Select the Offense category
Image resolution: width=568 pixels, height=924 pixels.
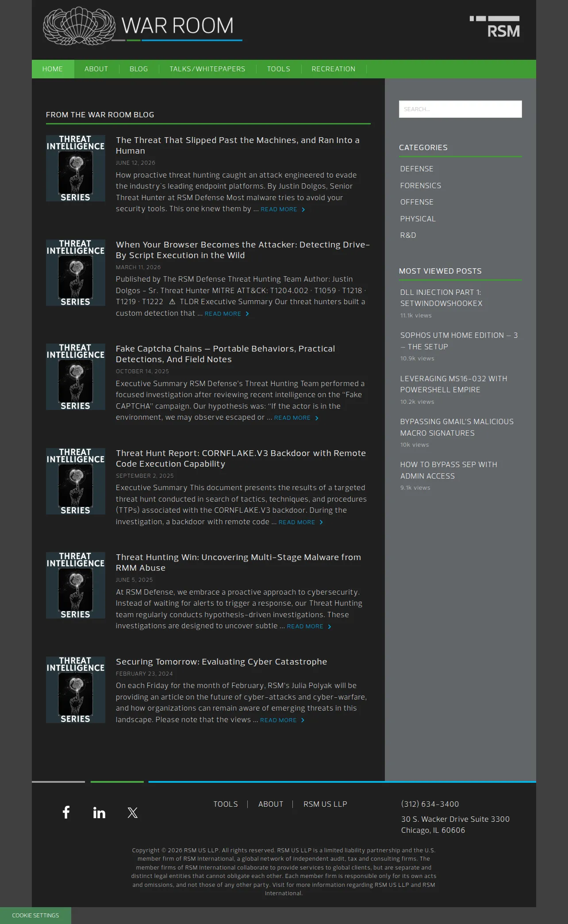point(417,202)
